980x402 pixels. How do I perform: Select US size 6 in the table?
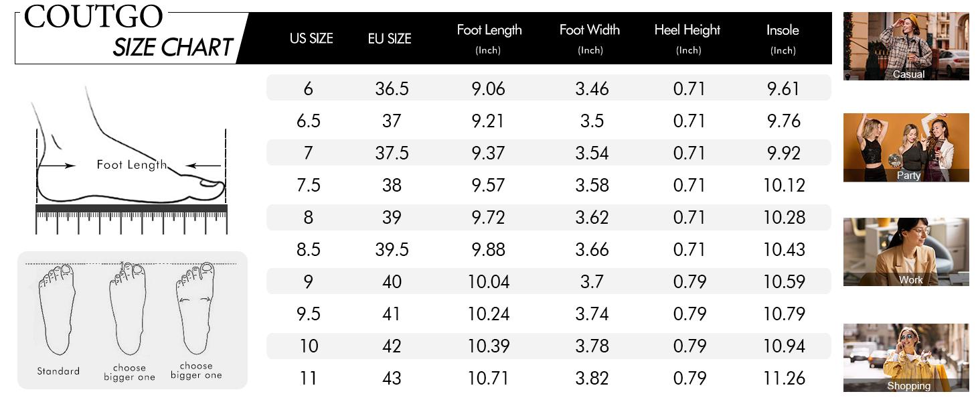coord(308,88)
